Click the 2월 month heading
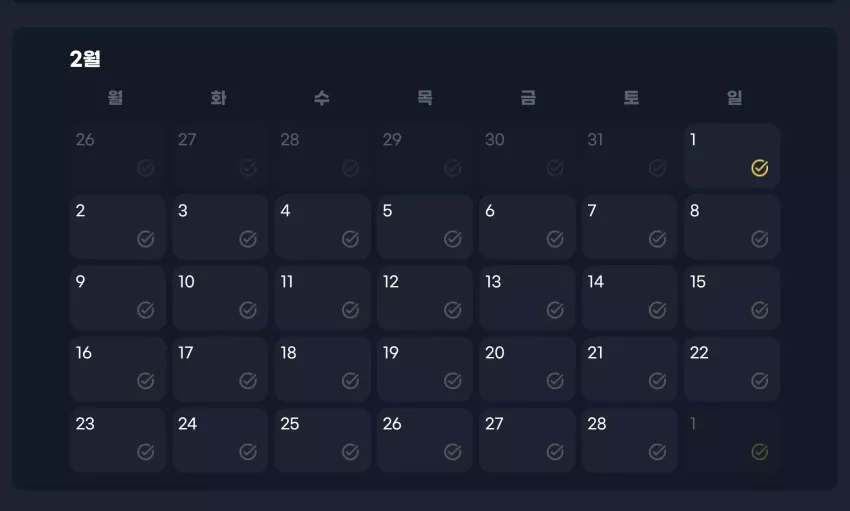The width and height of the screenshot is (850, 511). 85,59
